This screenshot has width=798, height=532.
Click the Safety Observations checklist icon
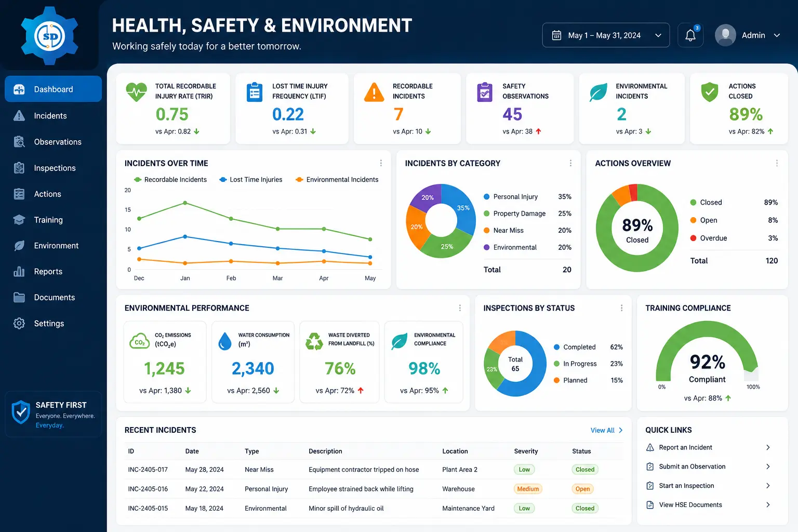click(485, 92)
